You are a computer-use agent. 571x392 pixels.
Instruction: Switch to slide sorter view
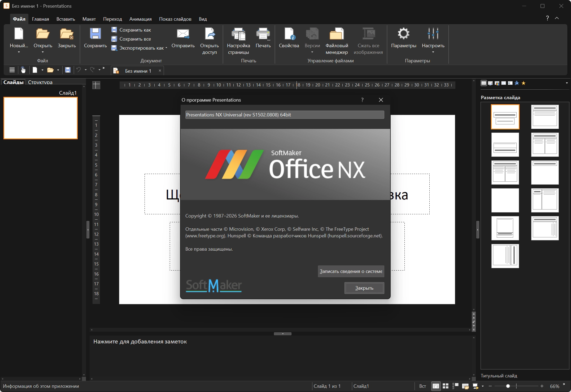(x=446, y=386)
